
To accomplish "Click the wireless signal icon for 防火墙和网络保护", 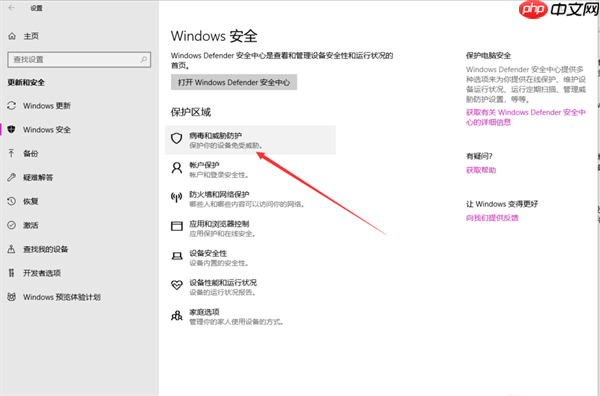I will pyautogui.click(x=176, y=197).
